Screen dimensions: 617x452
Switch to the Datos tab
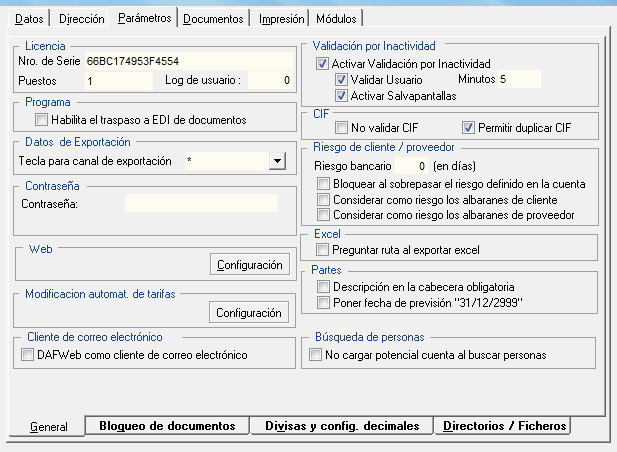[29, 18]
